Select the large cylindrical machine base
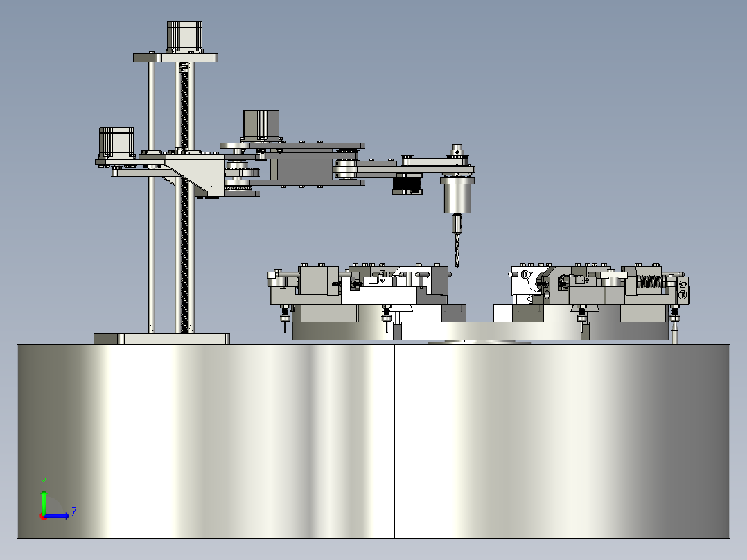Viewport: 747px width, 560px height. pos(373,441)
